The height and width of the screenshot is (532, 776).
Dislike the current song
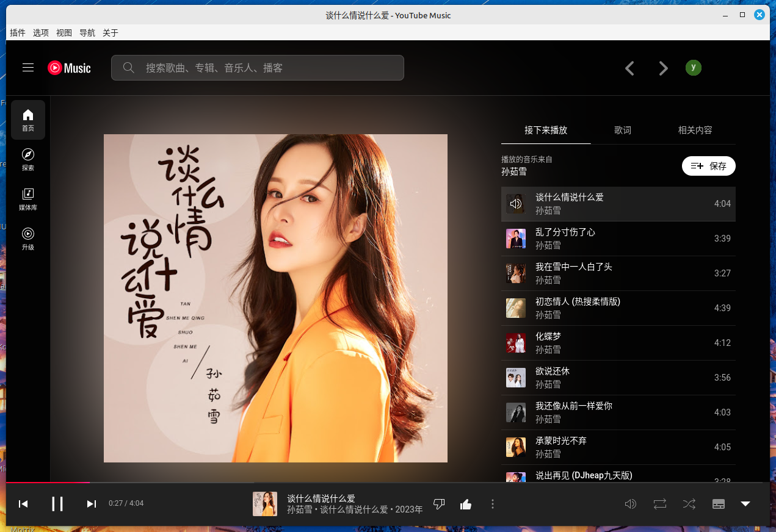(439, 504)
